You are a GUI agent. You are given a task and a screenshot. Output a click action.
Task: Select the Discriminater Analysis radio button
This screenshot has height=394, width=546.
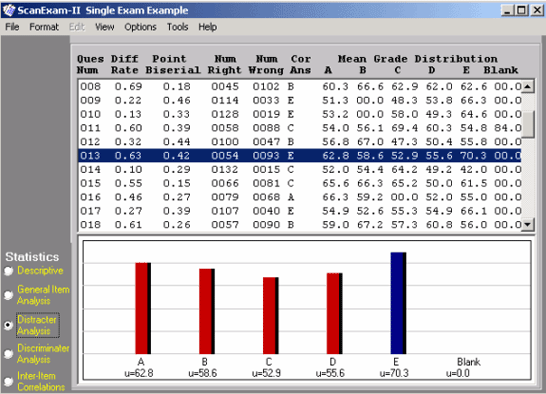9,354
